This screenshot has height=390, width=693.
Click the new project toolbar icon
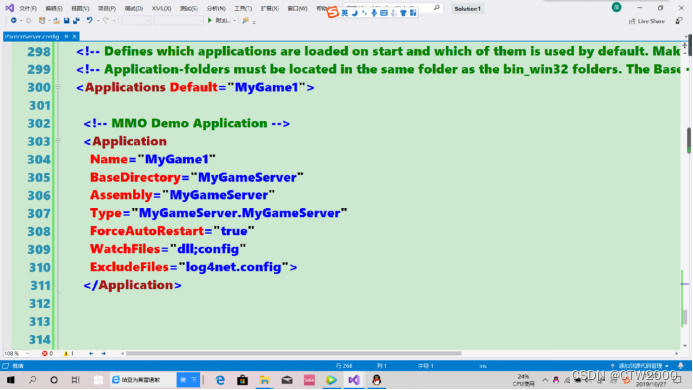pos(42,20)
